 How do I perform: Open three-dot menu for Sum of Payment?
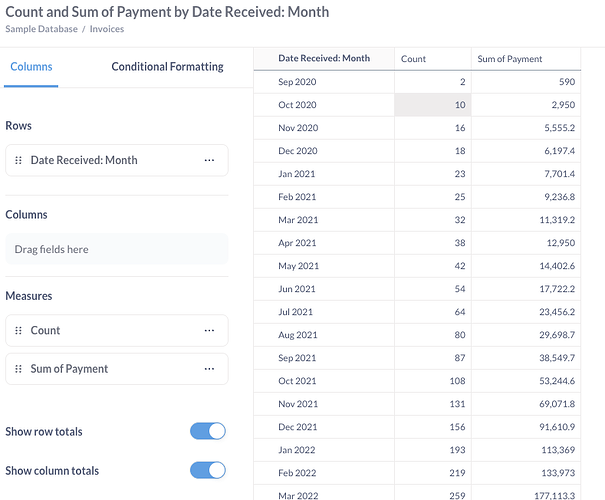pyautogui.click(x=209, y=369)
